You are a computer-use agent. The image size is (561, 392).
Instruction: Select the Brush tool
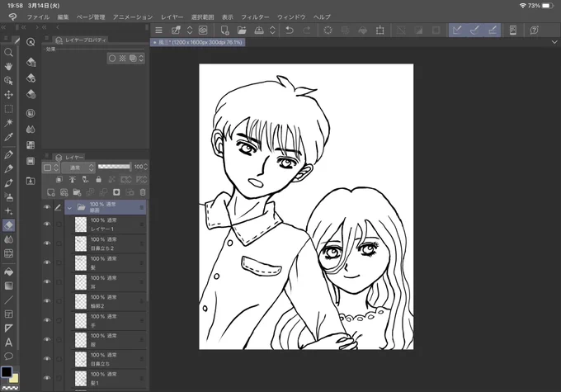click(x=8, y=183)
